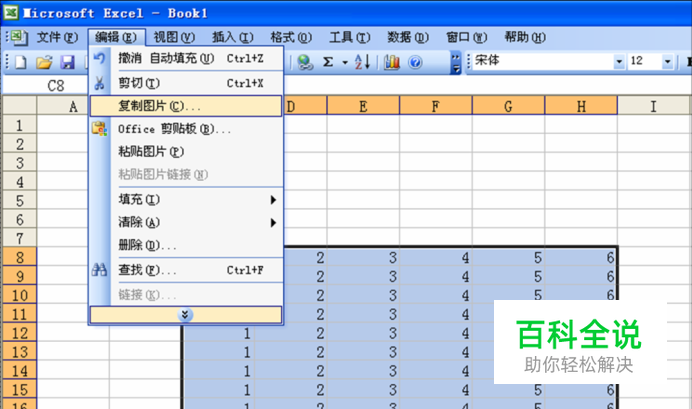Screen dimensions: 692x409
Task: Open the Format menu
Action: coord(291,38)
